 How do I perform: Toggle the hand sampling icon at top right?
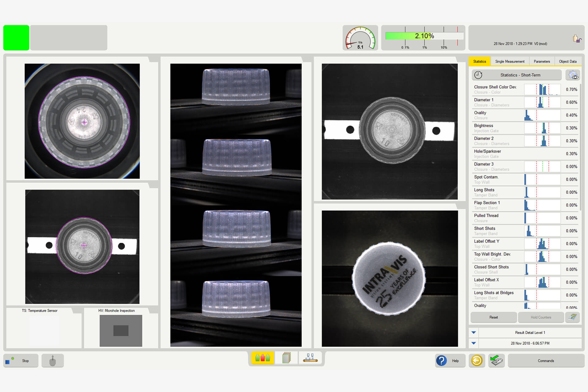[577, 38]
